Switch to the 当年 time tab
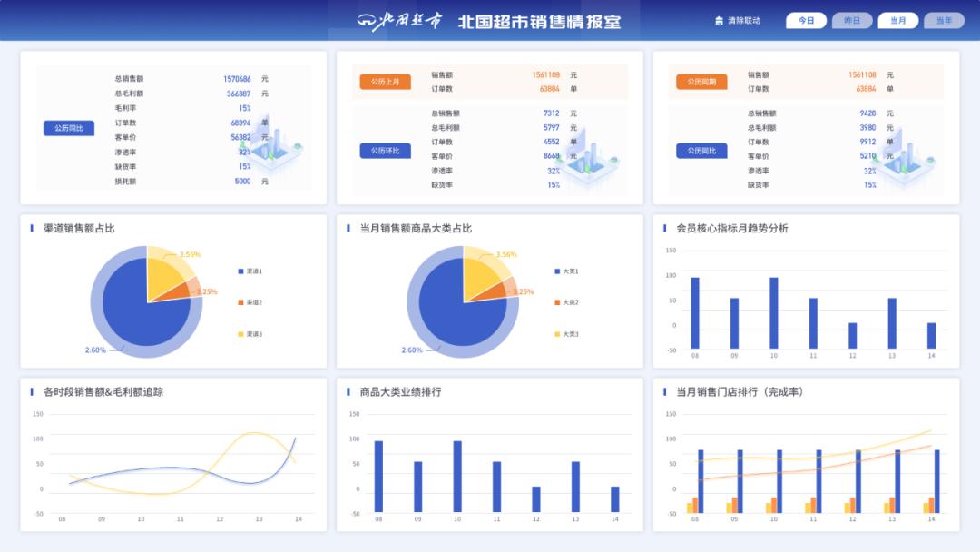Image resolution: width=980 pixels, height=552 pixels. [x=944, y=20]
